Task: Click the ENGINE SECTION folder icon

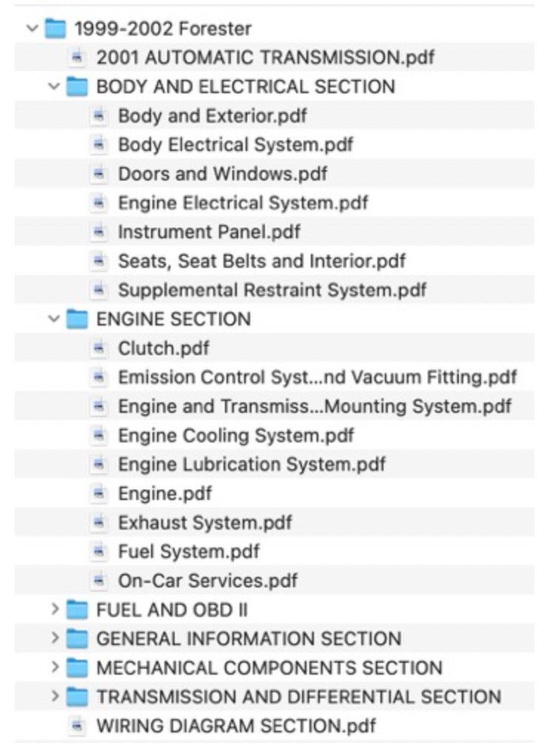Action: coord(77,319)
